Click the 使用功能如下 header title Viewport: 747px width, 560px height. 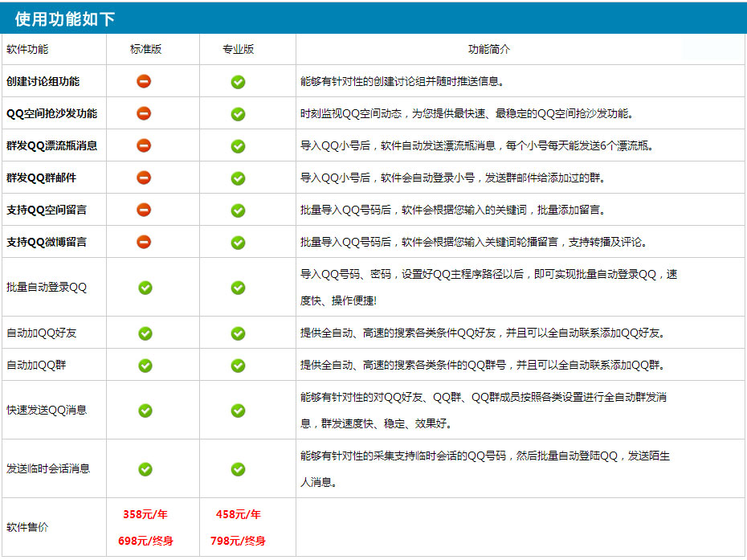65,19
